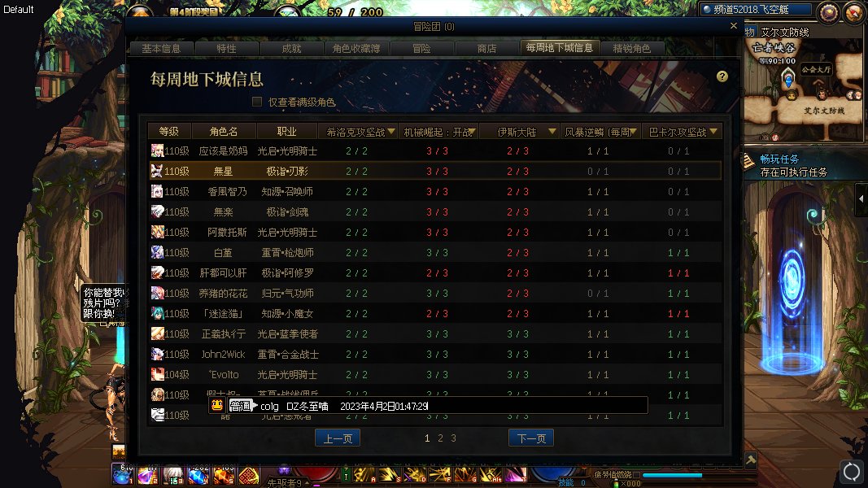Click the 公会大厅 label on the minimap

[817, 70]
